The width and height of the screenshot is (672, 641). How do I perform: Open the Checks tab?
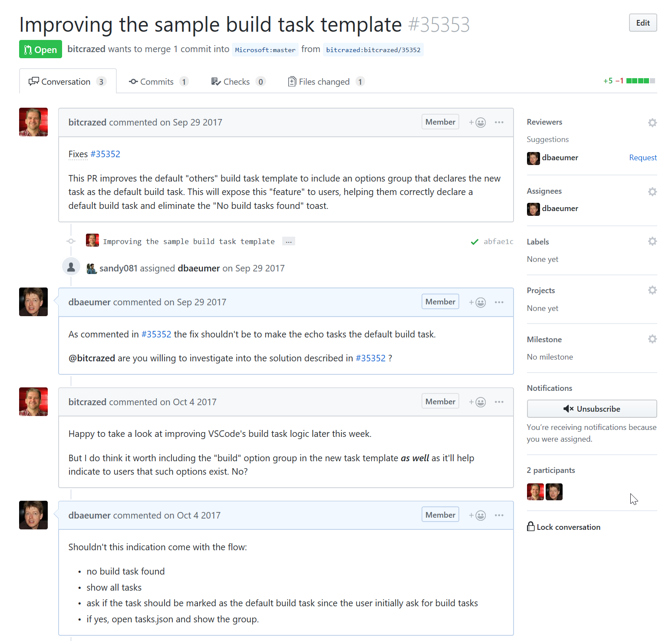click(x=236, y=81)
